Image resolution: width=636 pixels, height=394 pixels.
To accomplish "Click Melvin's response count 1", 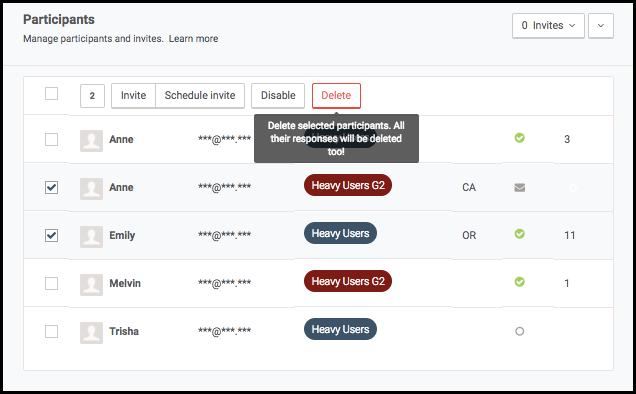I will coord(567,283).
